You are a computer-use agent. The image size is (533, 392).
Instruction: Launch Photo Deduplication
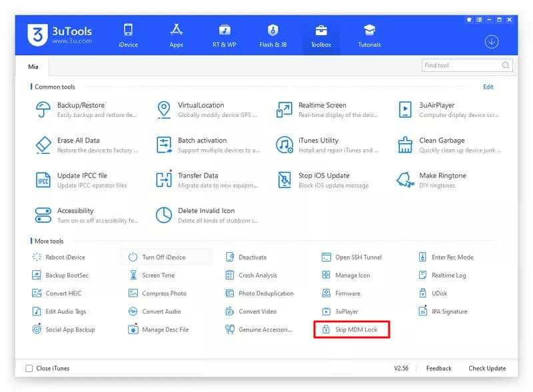(259, 293)
